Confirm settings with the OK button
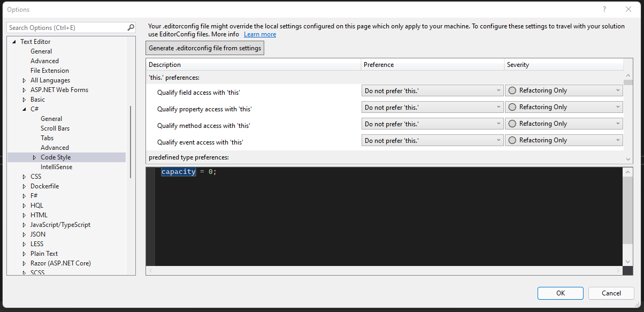 (560, 293)
